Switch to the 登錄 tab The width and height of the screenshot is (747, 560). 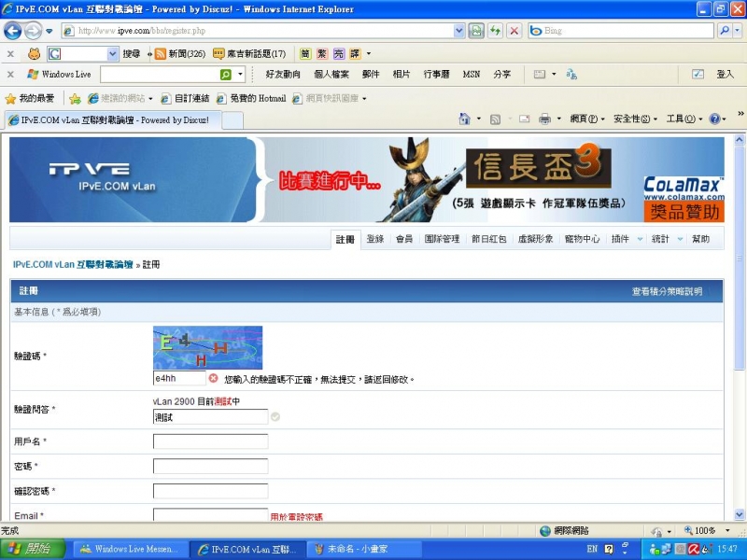(374, 239)
